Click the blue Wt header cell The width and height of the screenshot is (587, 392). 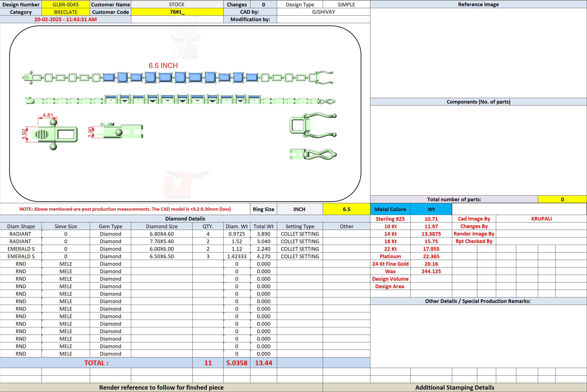tap(431, 209)
